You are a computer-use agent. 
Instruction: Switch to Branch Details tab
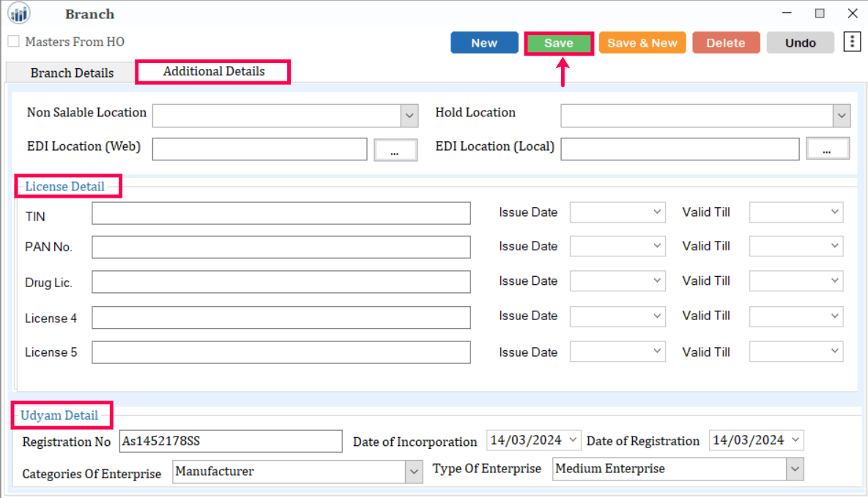pyautogui.click(x=72, y=73)
